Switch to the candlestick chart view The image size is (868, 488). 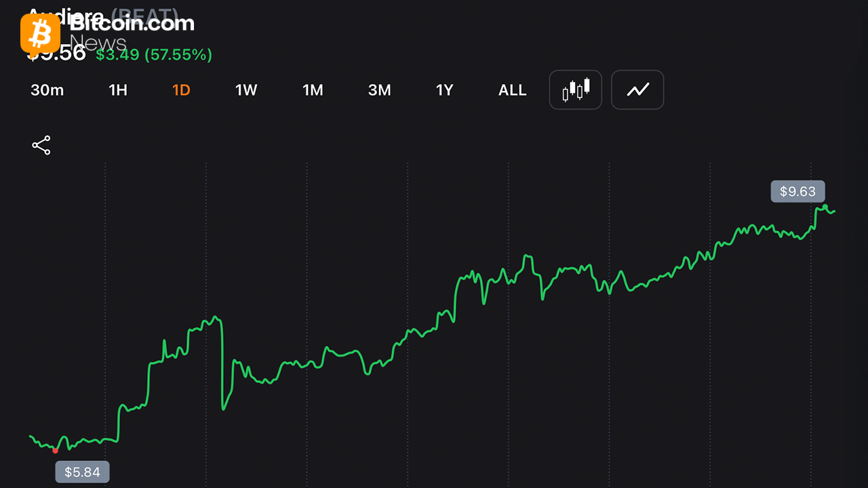pos(576,89)
